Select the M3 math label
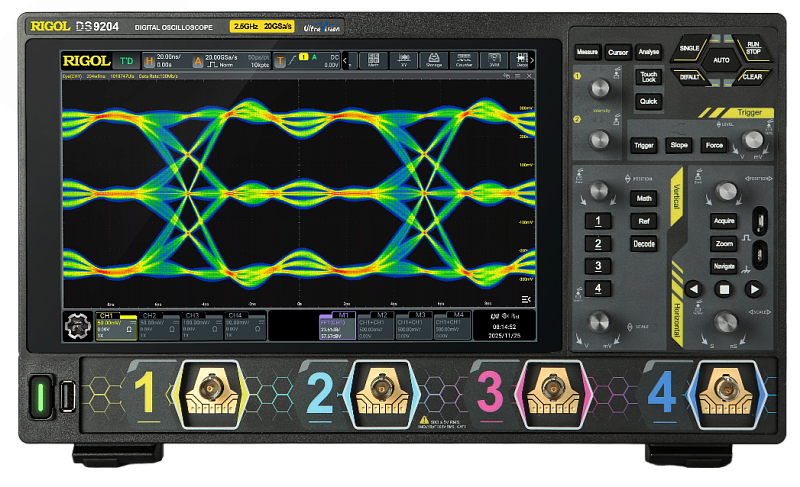This screenshot has width=800, height=487. (x=420, y=315)
